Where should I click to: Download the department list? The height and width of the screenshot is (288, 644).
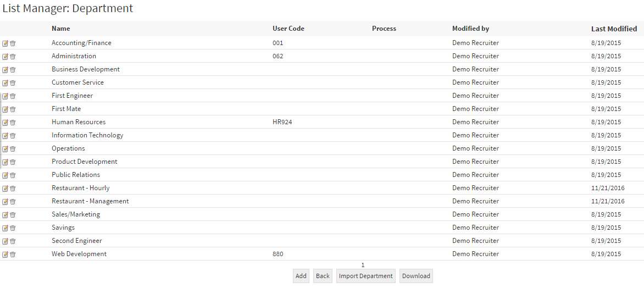pyautogui.click(x=416, y=276)
